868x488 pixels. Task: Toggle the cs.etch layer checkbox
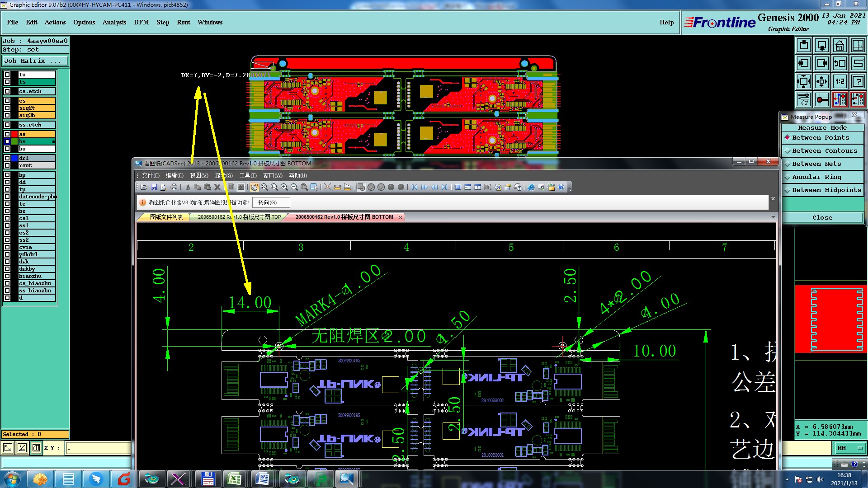click(x=7, y=91)
